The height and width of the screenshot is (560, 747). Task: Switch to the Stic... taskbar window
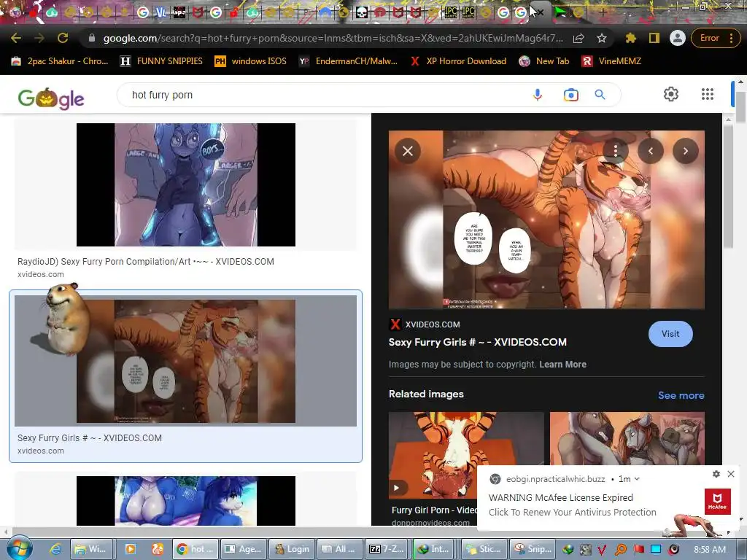(x=483, y=549)
